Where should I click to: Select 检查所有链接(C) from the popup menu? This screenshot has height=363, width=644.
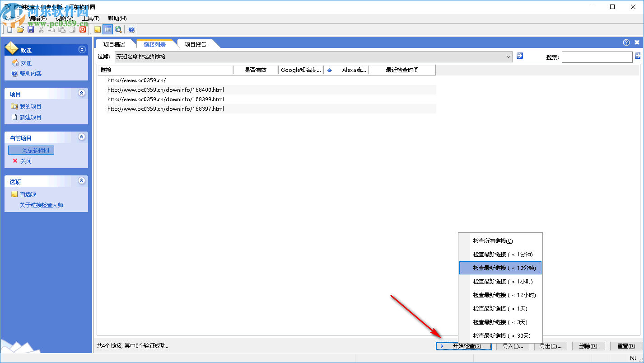coord(500,241)
